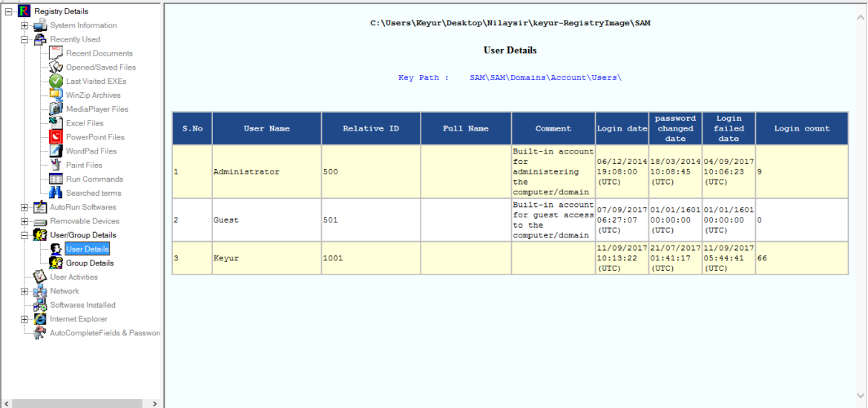Viewport: 868px width, 408px height.
Task: Click the Full Name column header
Action: (x=466, y=128)
